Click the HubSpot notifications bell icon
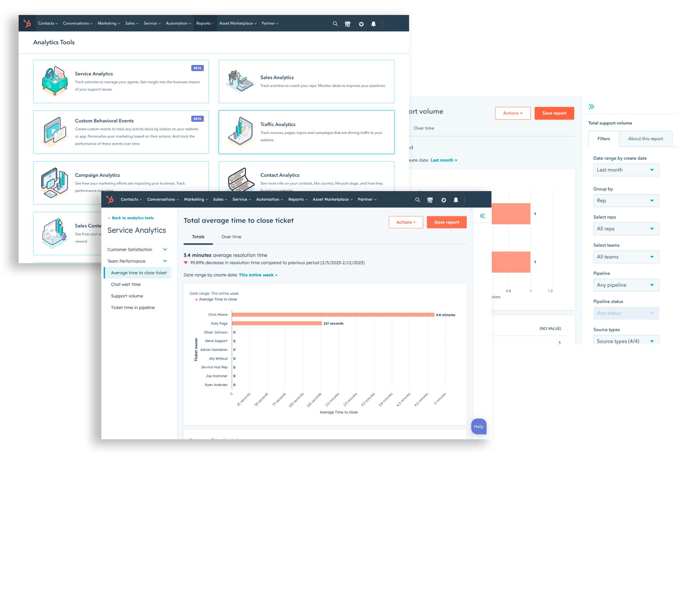 pos(373,24)
